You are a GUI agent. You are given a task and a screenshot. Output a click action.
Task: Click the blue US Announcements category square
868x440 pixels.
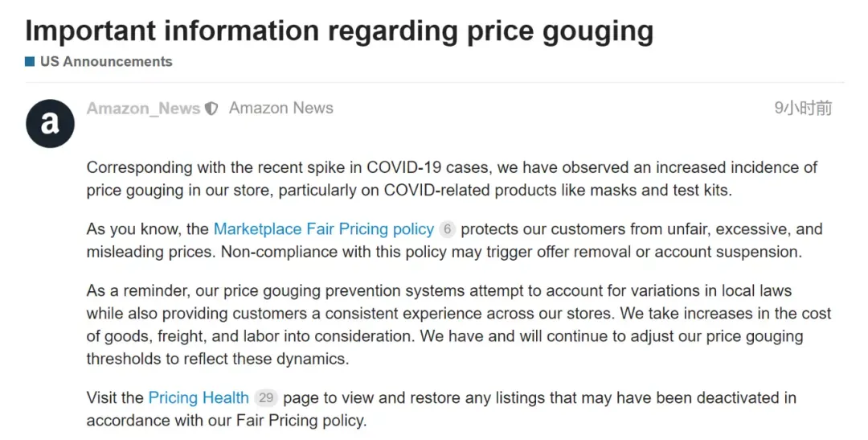click(x=30, y=61)
